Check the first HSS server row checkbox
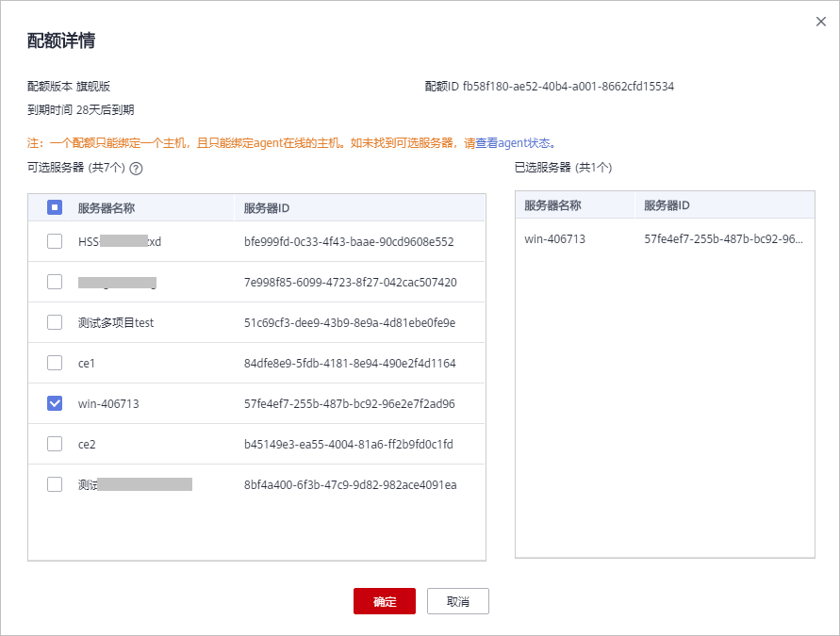 pyautogui.click(x=55, y=241)
